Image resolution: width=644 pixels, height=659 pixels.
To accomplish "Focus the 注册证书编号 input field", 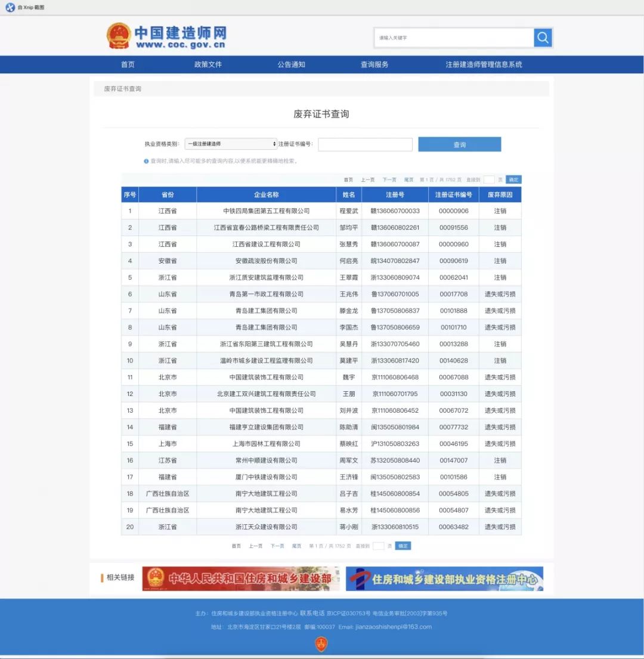I will tap(365, 144).
